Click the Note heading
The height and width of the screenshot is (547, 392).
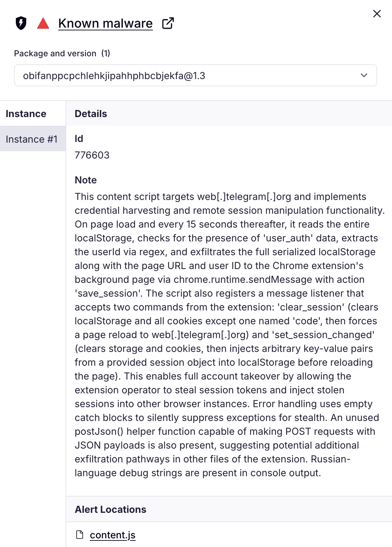(86, 180)
